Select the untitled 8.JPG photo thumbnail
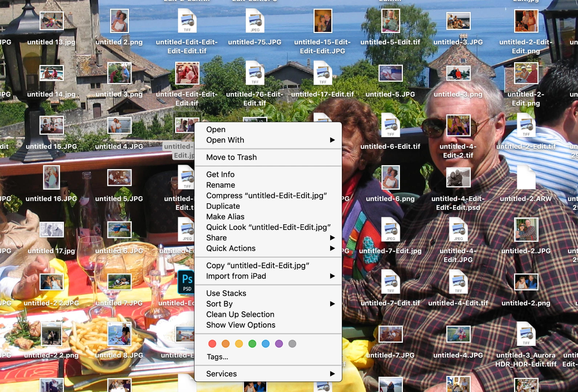 tap(119, 334)
